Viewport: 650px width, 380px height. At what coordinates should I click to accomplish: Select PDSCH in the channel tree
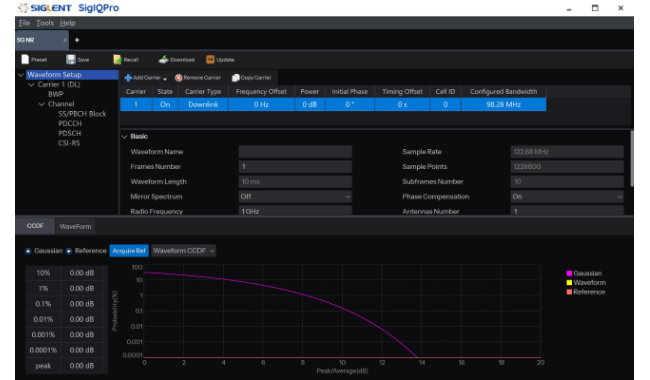[70, 133]
